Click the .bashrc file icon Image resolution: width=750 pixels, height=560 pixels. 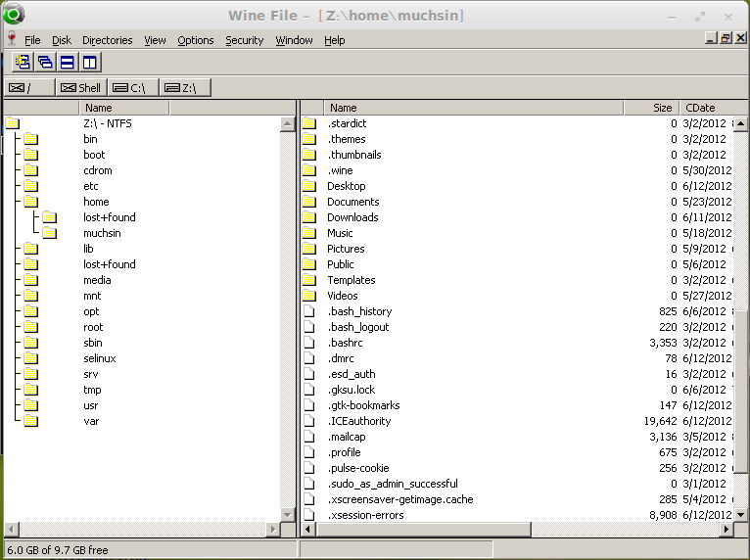(309, 343)
